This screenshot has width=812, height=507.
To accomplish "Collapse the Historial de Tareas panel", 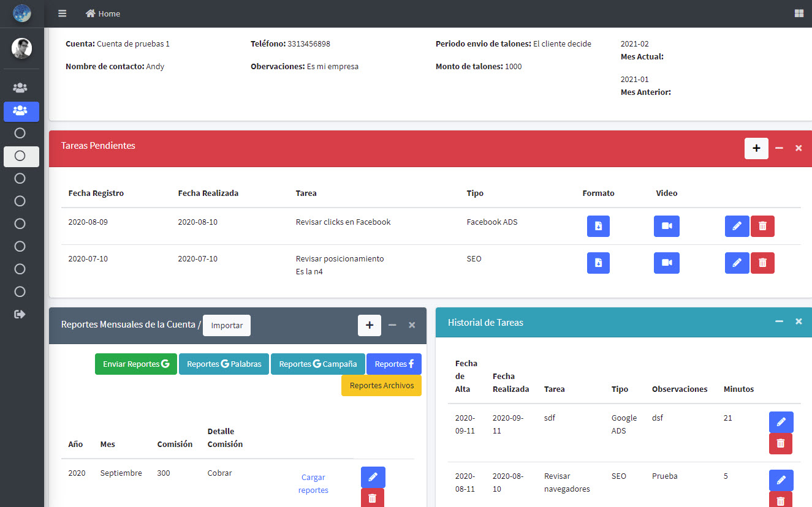I will 779,321.
